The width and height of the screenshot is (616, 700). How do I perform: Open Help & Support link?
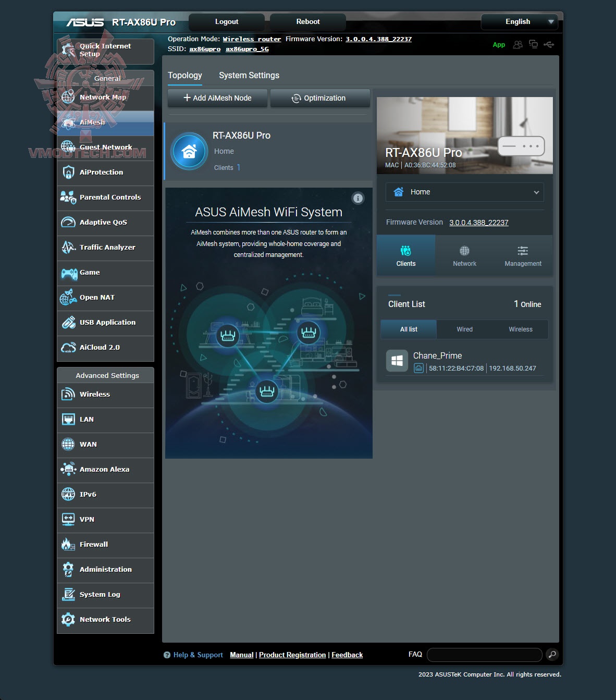[198, 655]
